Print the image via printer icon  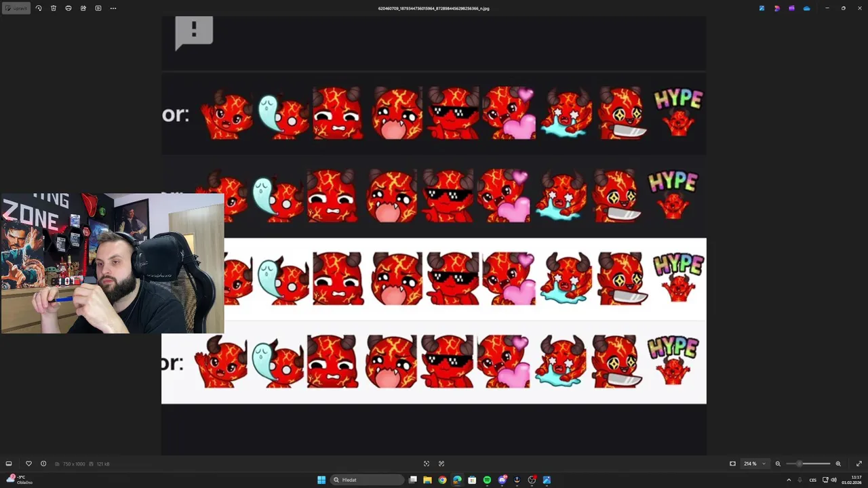pos(68,8)
